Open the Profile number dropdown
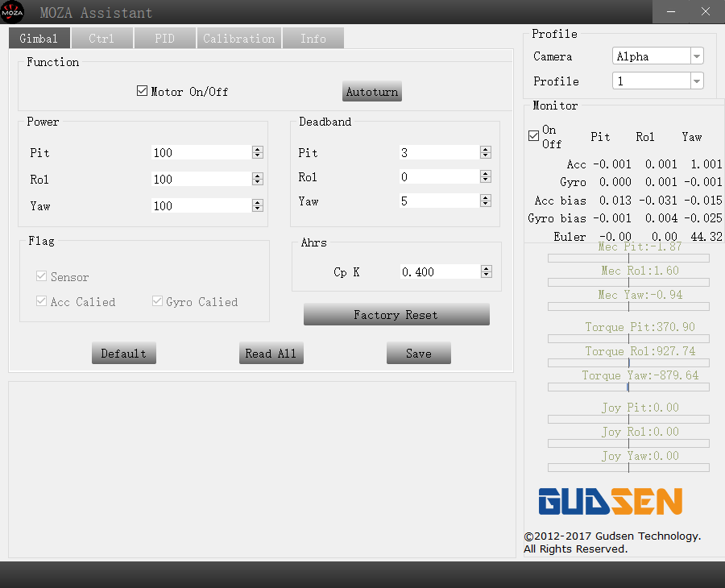Screen dimensions: 725x588 [657, 81]
